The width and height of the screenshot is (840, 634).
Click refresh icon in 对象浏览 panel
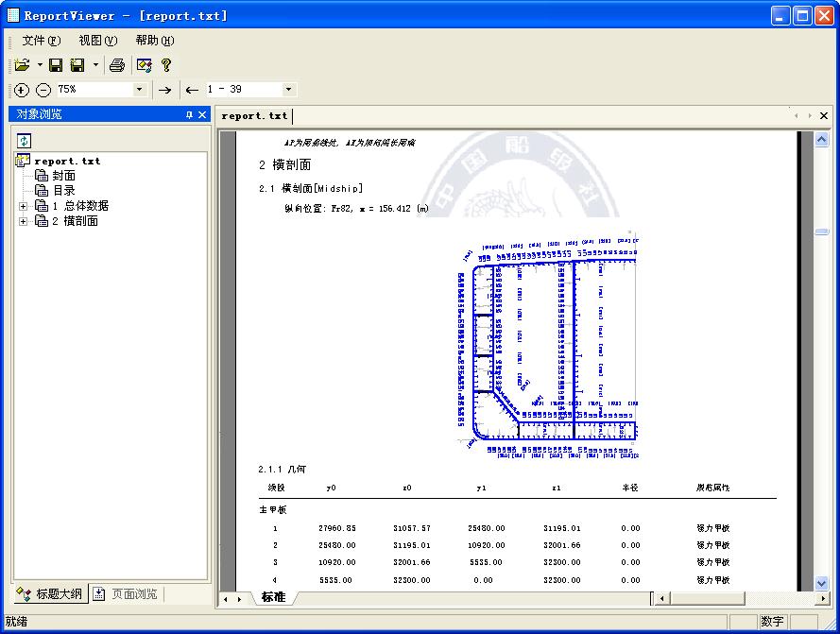pyautogui.click(x=24, y=140)
